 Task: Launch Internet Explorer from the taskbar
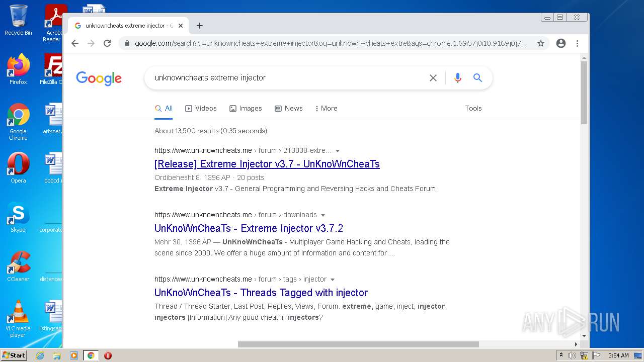tap(40, 355)
